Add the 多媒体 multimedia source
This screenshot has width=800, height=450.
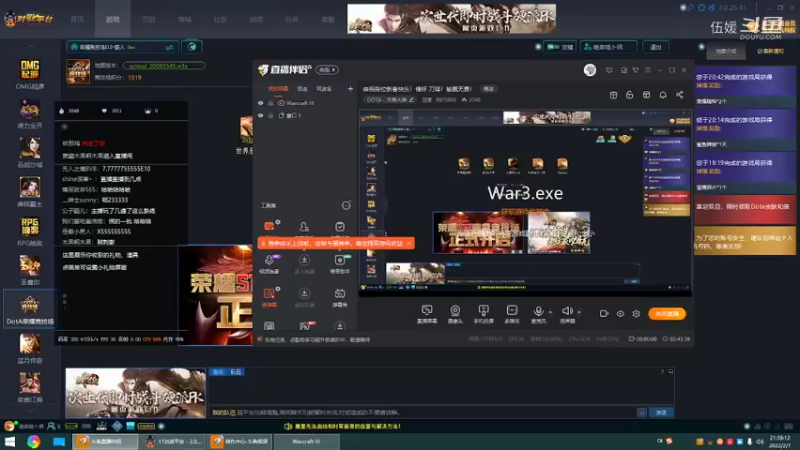point(512,314)
